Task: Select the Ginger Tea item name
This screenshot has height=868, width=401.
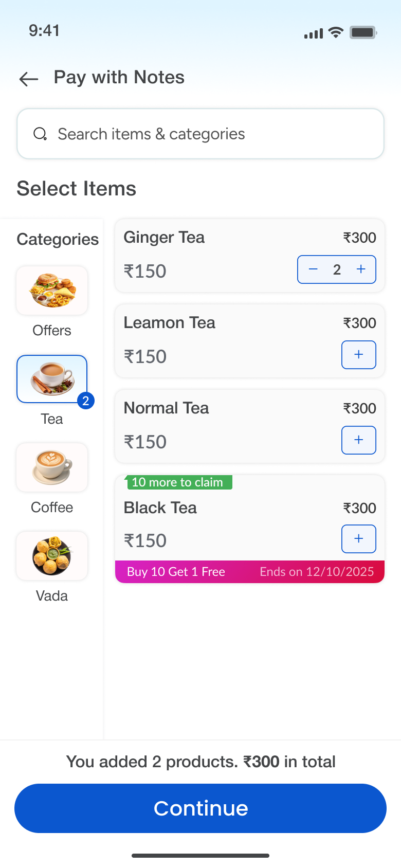Action: [x=164, y=238]
